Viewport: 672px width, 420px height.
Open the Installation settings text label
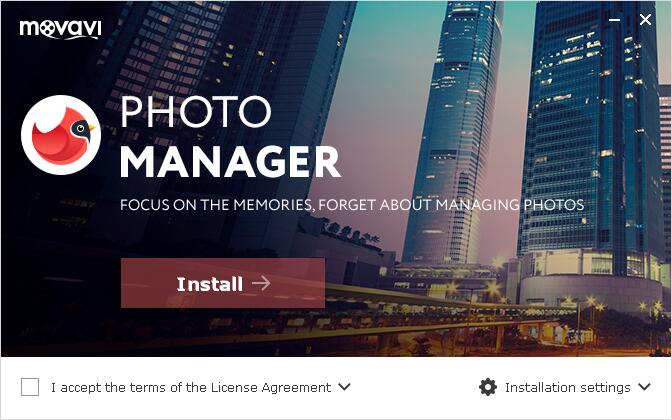click(567, 387)
